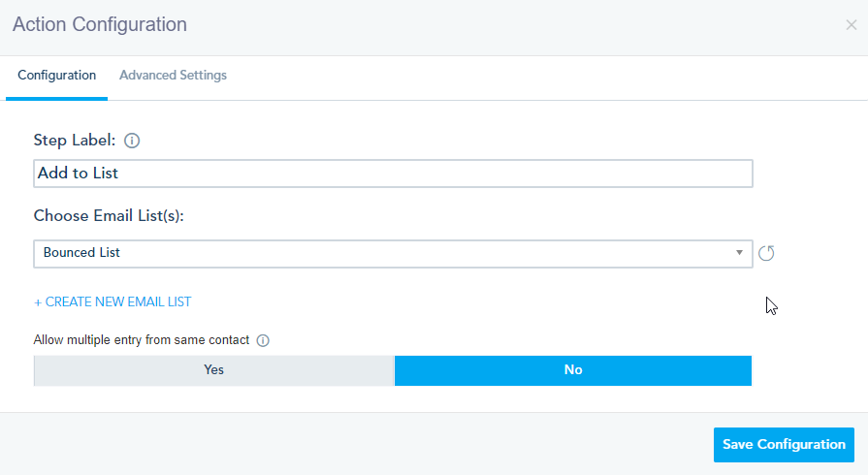Click the Step Label: caption text
This screenshot has height=475, width=868.
coord(75,141)
